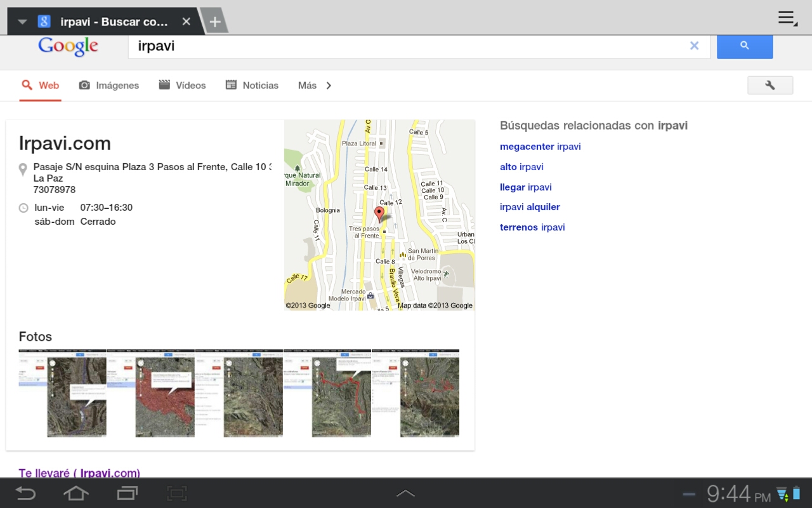Tap the screenshot capture button
Viewport: 812px width, 508px height.
pyautogui.click(x=177, y=493)
